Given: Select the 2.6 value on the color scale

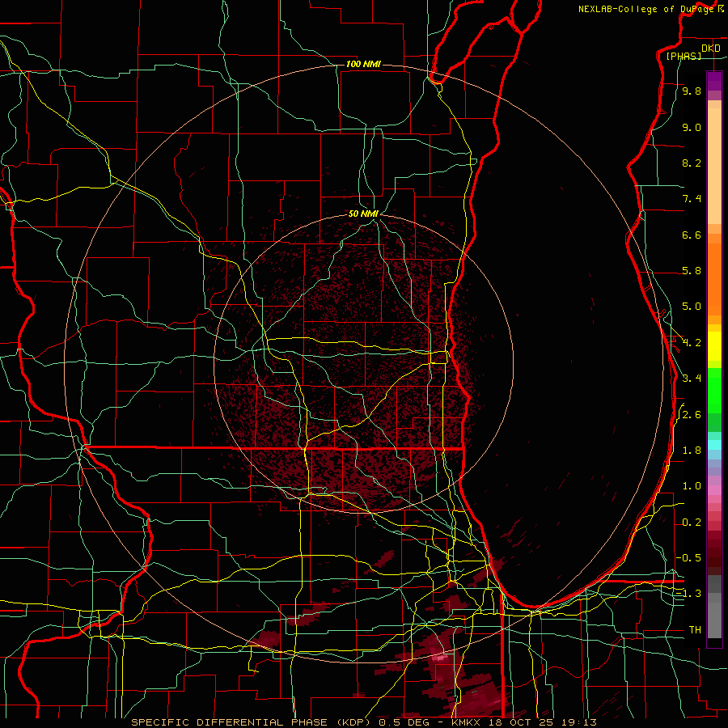Looking at the screenshot, I should pos(692,415).
